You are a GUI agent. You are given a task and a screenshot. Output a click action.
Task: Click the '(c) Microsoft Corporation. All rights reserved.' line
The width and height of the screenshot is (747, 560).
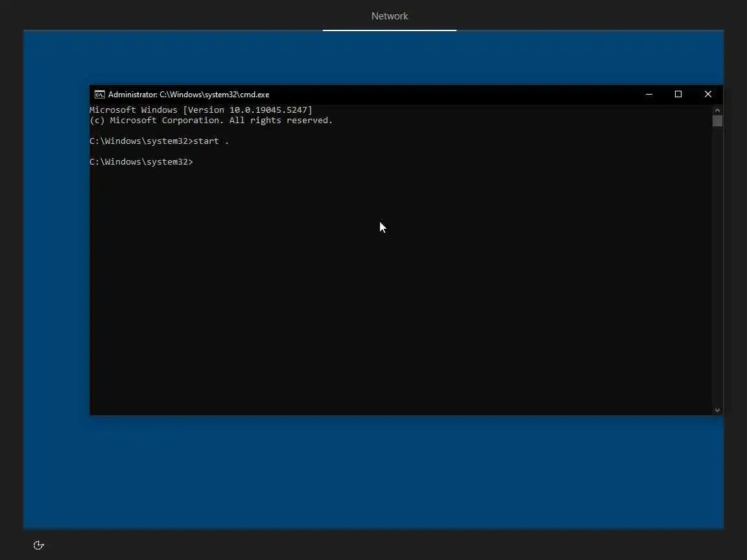click(x=211, y=121)
